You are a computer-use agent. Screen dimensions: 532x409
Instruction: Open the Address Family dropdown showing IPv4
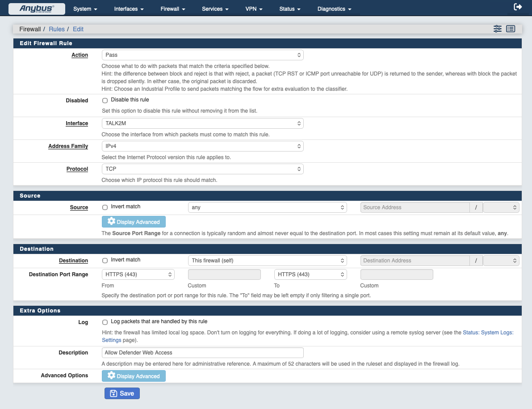coord(202,146)
